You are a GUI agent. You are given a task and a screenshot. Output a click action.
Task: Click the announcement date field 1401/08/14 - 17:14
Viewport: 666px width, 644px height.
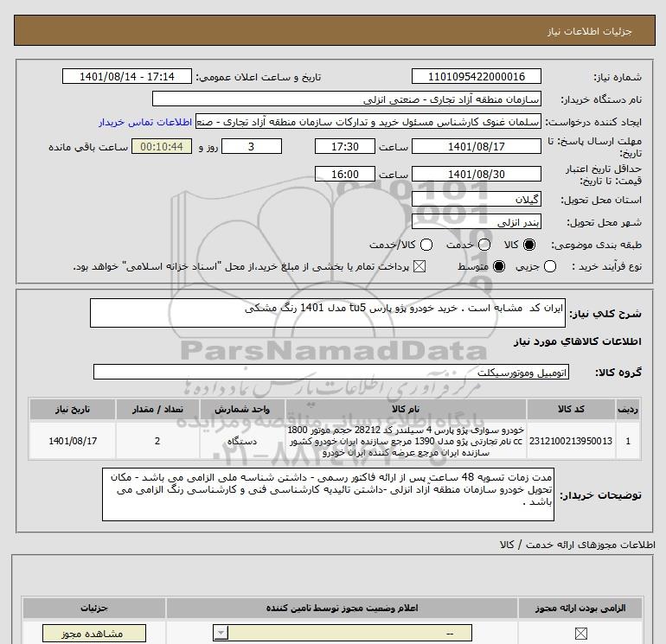pyautogui.click(x=126, y=76)
